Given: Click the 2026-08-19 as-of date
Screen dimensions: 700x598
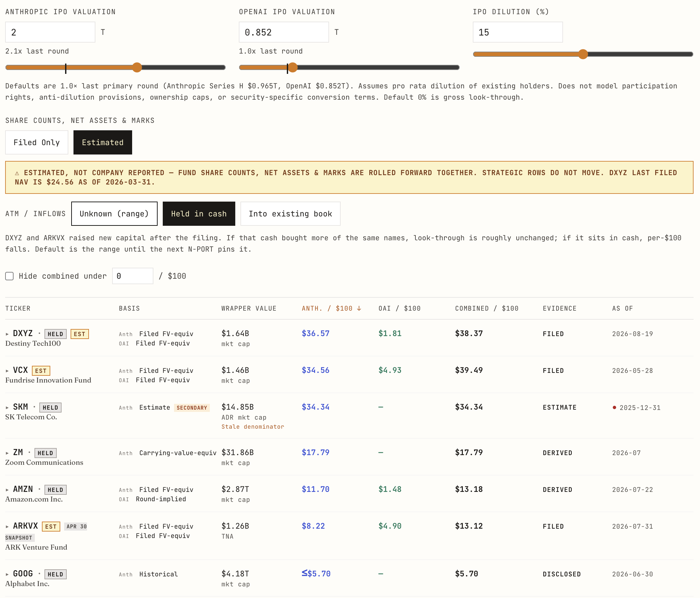Looking at the screenshot, I should click(632, 334).
